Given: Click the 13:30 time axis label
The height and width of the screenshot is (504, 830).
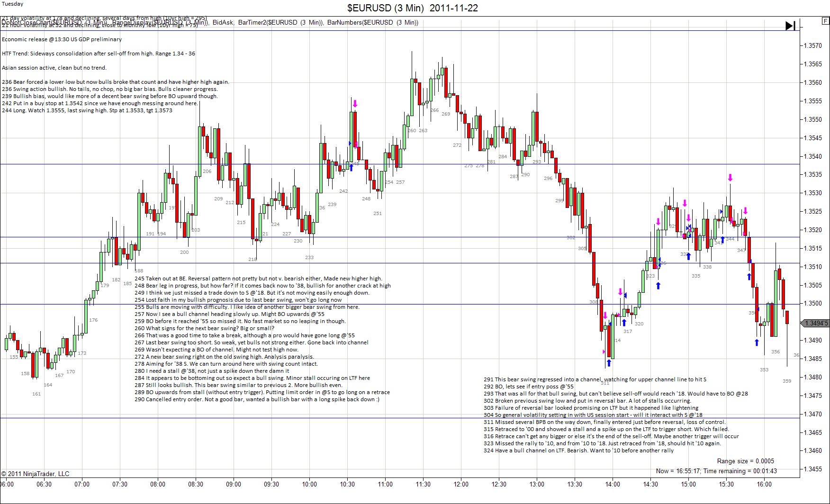Looking at the screenshot, I should (x=575, y=484).
